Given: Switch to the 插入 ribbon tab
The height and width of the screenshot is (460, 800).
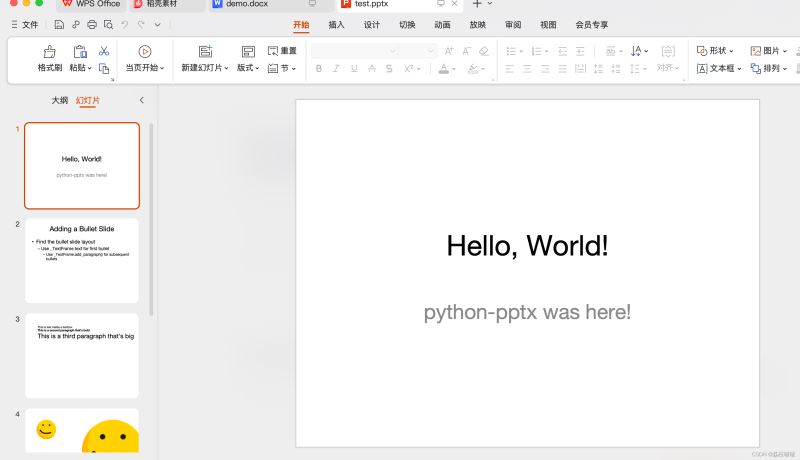Looking at the screenshot, I should (336, 24).
